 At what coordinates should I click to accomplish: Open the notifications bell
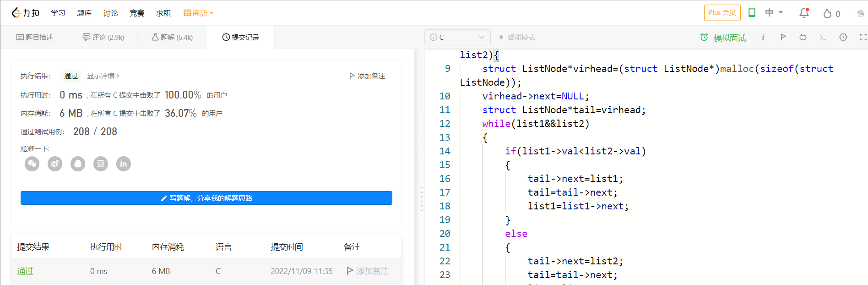pos(804,13)
